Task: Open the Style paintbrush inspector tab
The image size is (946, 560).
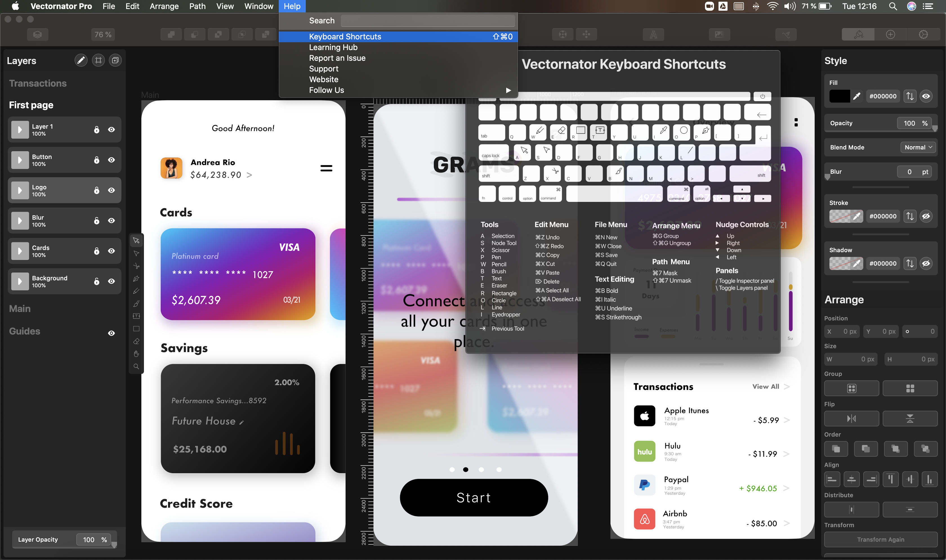Action: 858,34
